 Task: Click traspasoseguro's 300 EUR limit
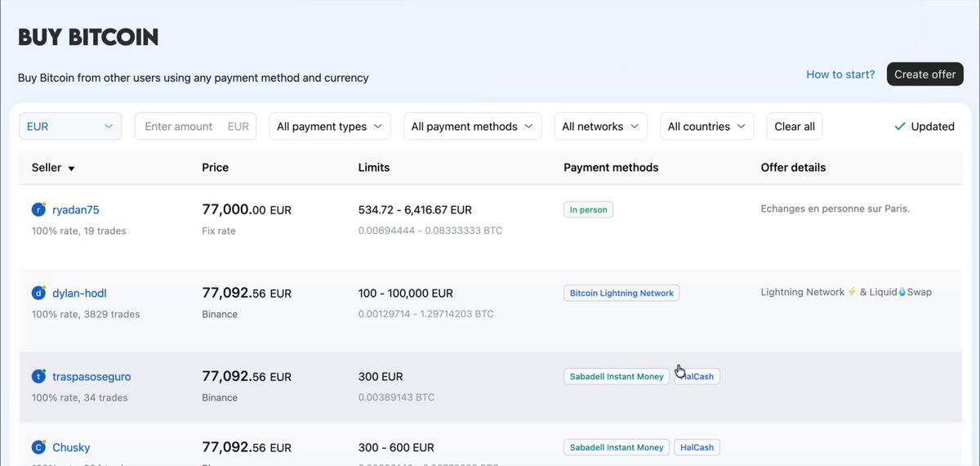click(381, 377)
